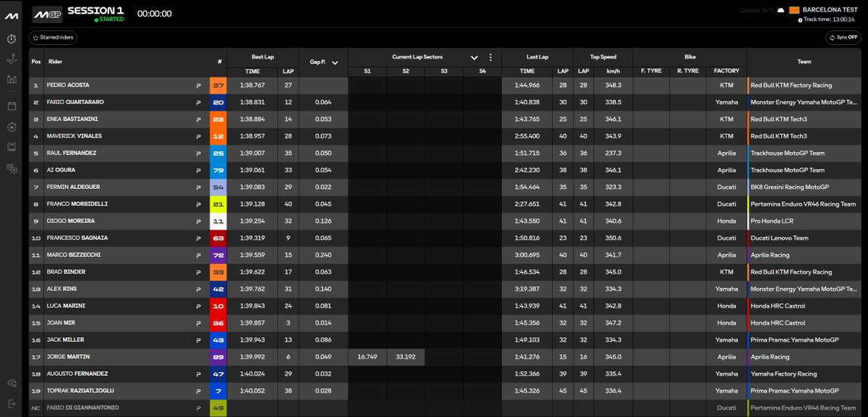Click the pit icon in Brad Binder's row
The image size is (868, 417).
pyautogui.click(x=198, y=272)
